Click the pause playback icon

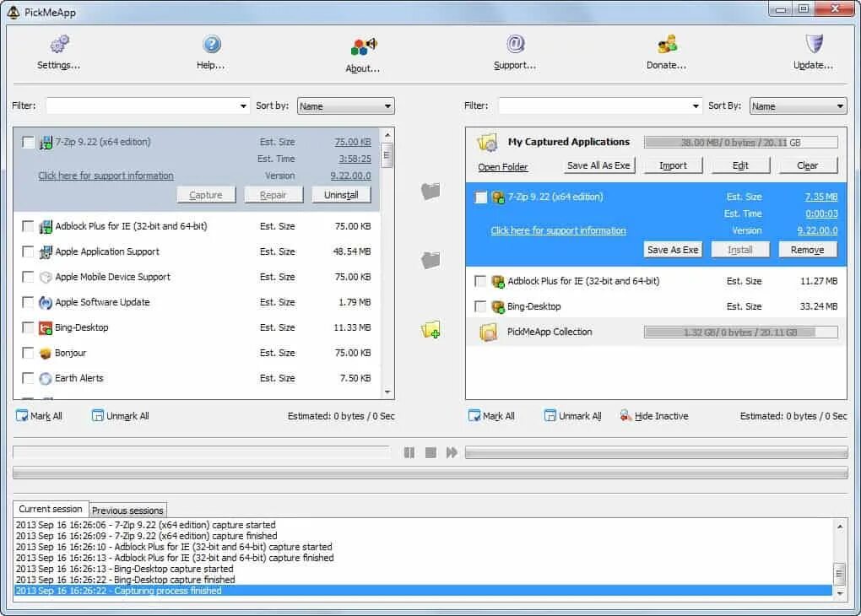tap(409, 452)
